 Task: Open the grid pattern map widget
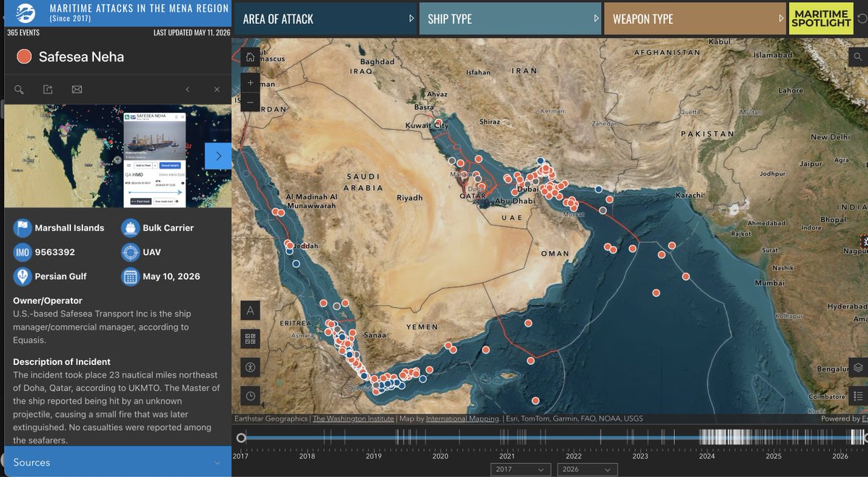(x=250, y=339)
